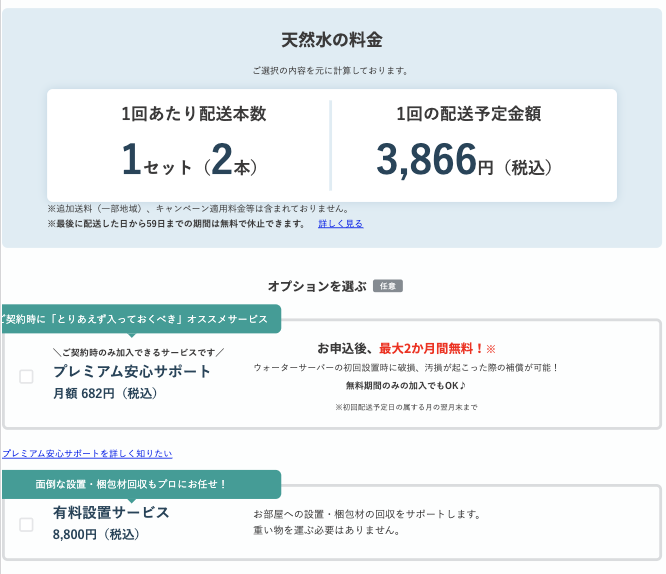This screenshot has height=574, width=666.
Task: Click the 有料設置サービス option title
Action: tap(111, 512)
